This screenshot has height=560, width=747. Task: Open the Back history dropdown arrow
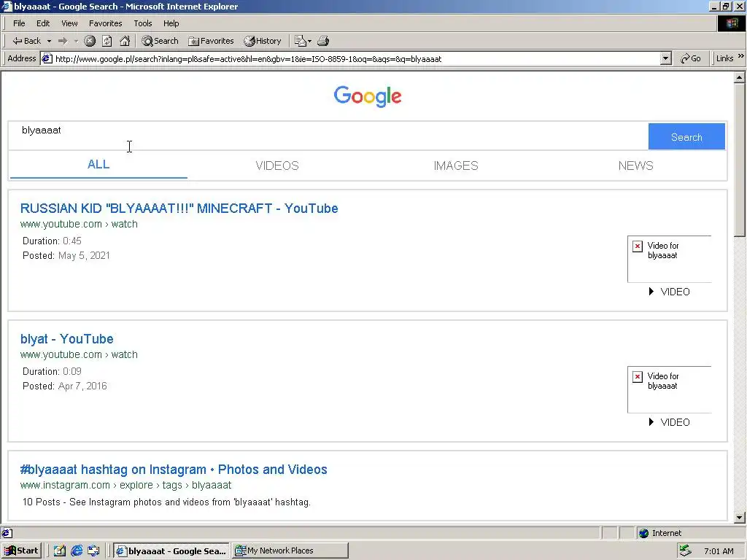tap(49, 41)
